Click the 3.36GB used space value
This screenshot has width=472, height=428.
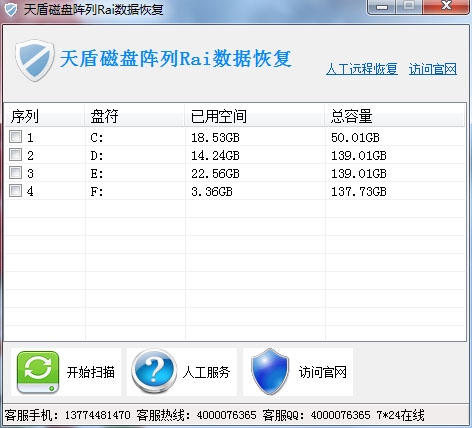tap(212, 192)
